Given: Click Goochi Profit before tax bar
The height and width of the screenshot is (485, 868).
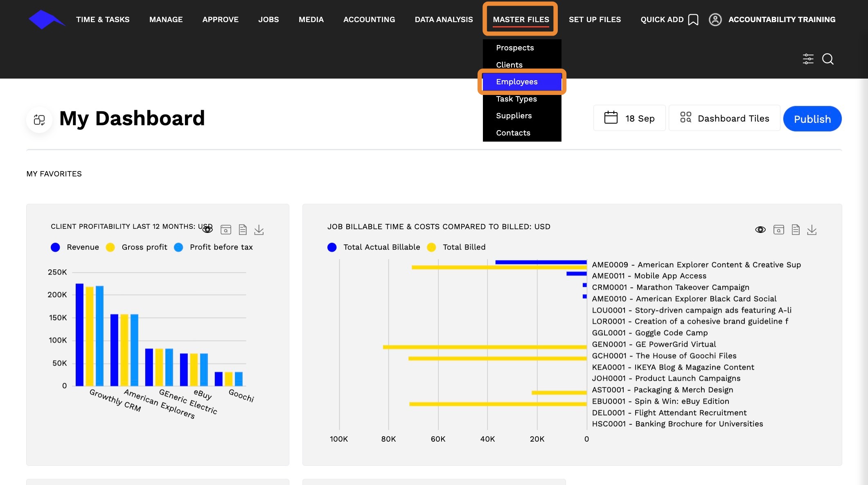Looking at the screenshot, I should (239, 379).
